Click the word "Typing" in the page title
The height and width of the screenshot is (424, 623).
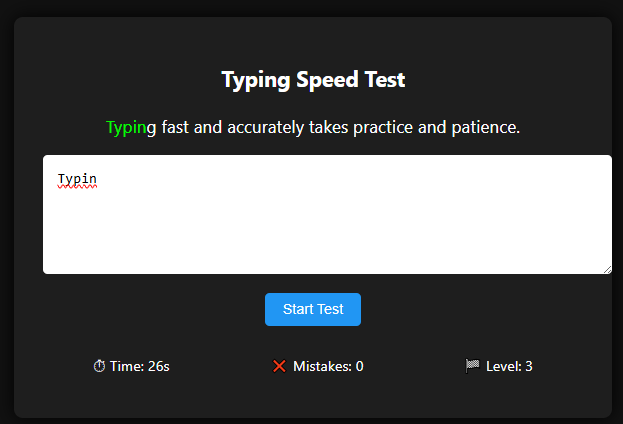click(x=254, y=80)
